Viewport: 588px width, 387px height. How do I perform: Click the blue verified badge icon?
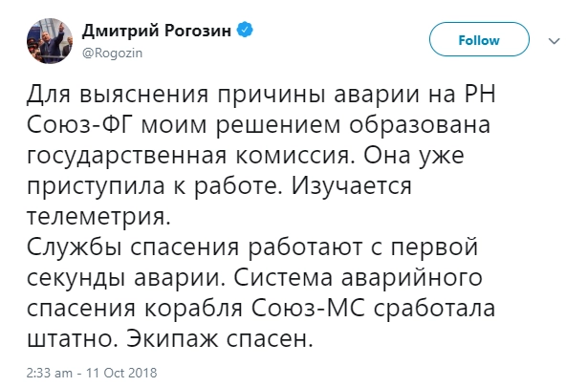pos(247,31)
